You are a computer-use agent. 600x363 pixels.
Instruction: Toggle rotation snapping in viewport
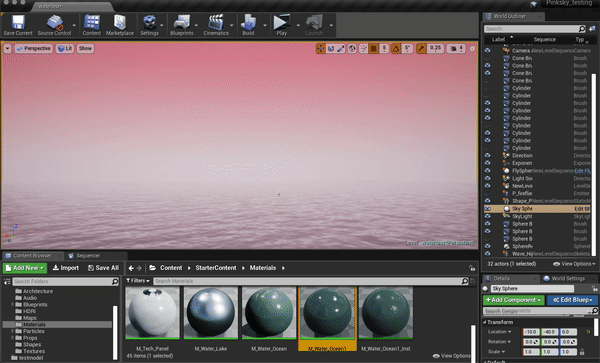pyautogui.click(x=396, y=49)
